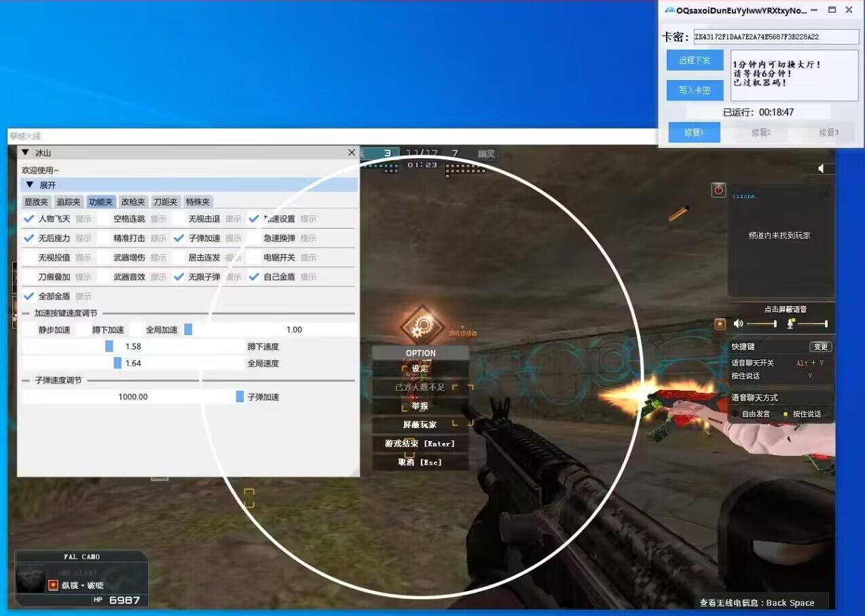865x616 pixels.
Task: Click the FAL CAMO weapon icon
Action: coord(32,579)
